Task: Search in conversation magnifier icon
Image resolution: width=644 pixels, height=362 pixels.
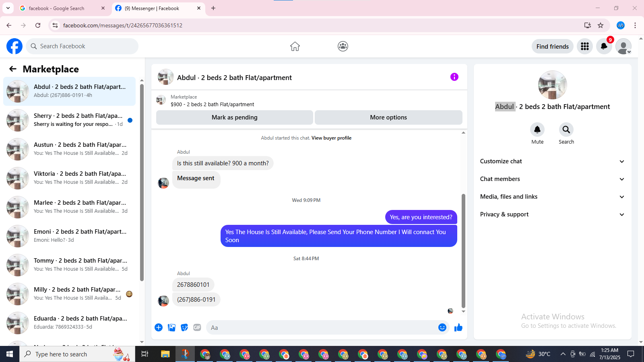Action: [x=566, y=130]
